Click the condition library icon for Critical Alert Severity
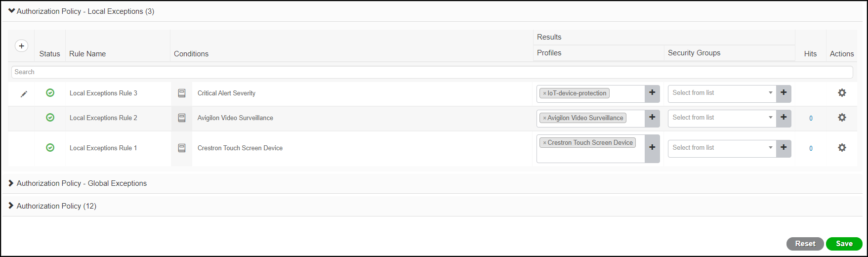This screenshot has width=868, height=257. 182,93
